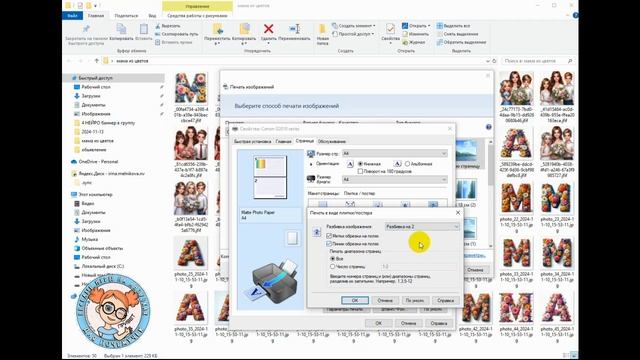
Task: Click History (Журнал) in the ribbon Open group
Action: (413, 42)
